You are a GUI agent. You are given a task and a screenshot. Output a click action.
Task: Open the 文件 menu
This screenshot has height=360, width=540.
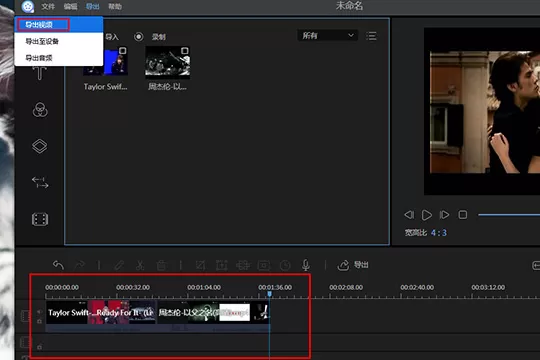point(48,7)
